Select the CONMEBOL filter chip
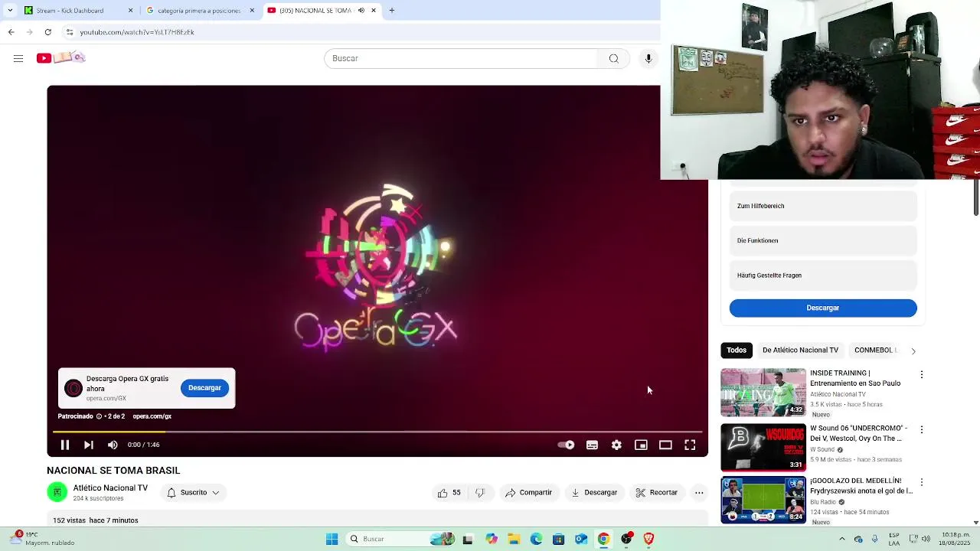This screenshot has height=551, width=980. click(x=874, y=350)
